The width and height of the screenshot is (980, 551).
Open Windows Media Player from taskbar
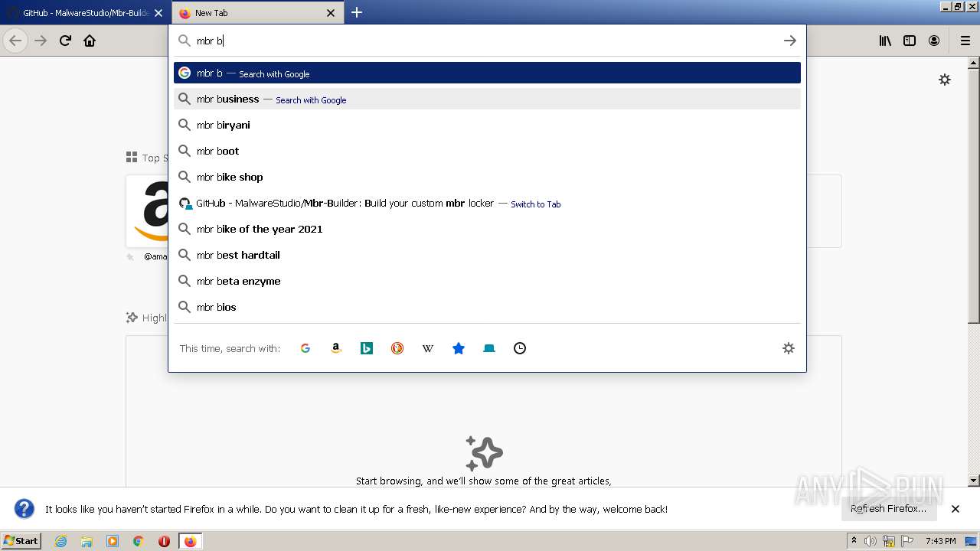tap(113, 541)
